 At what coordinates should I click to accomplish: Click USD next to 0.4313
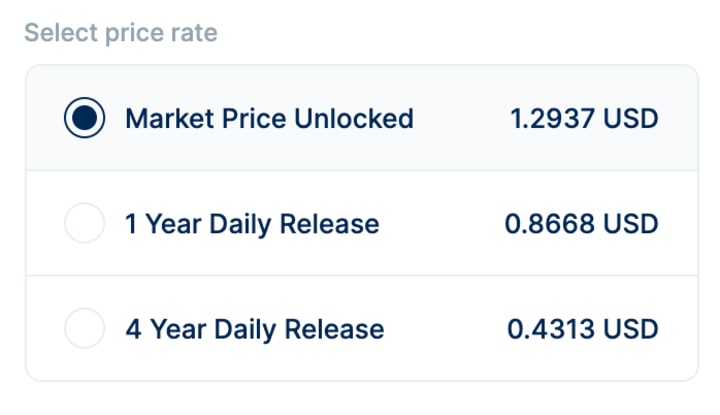(x=631, y=329)
